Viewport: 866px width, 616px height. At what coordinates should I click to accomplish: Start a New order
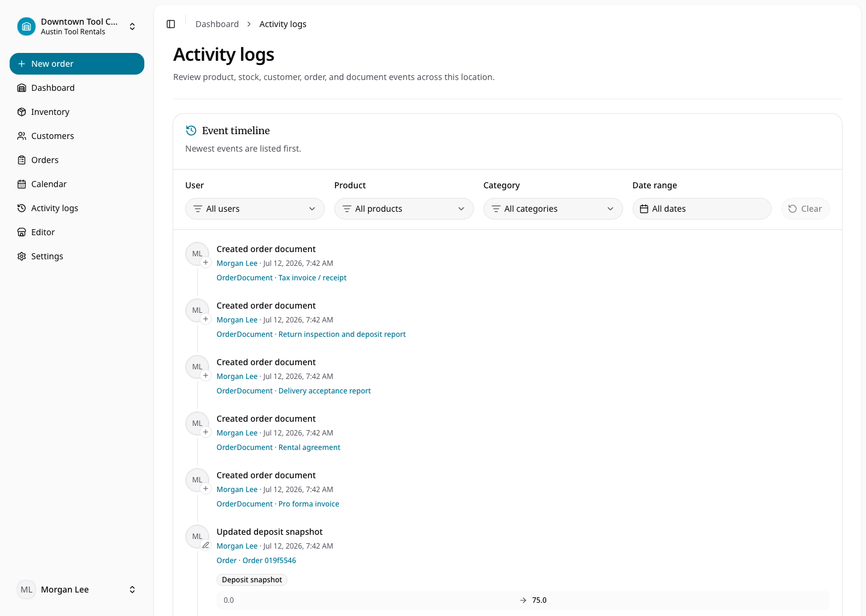77,64
